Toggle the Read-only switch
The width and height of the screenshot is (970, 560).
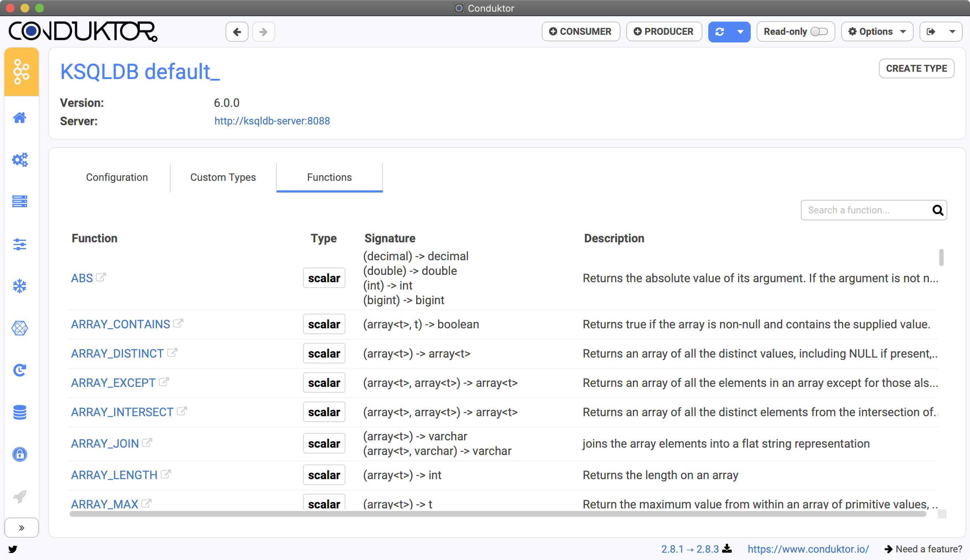pos(819,31)
